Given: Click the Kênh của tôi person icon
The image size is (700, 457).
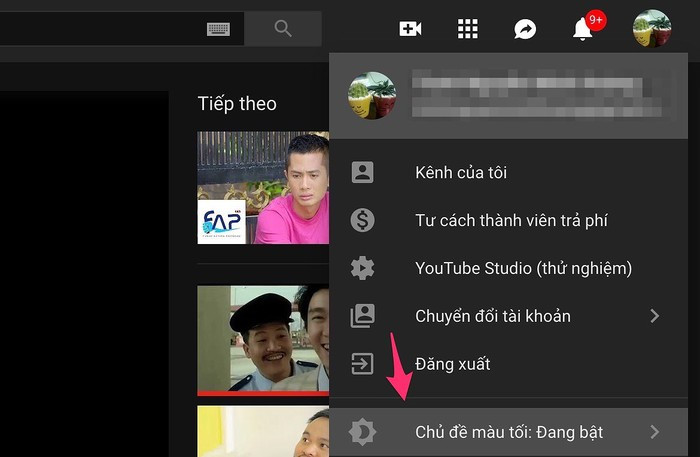Looking at the screenshot, I should (362, 172).
